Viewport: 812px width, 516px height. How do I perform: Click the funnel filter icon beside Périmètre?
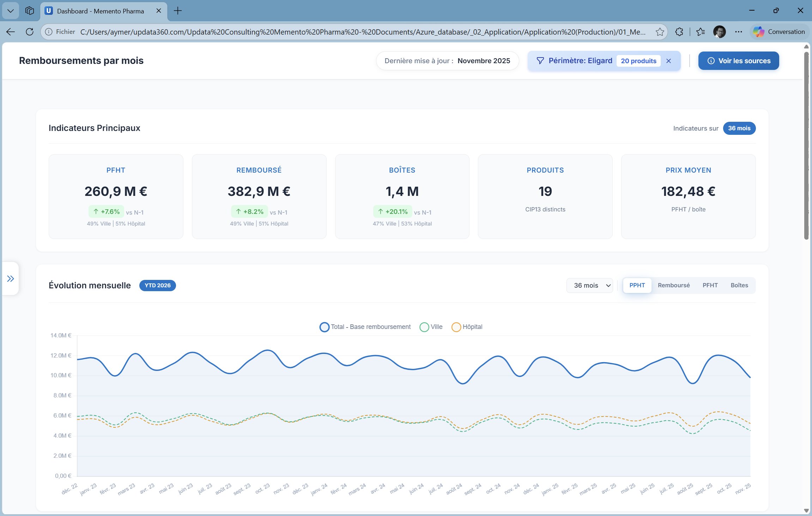click(x=540, y=61)
